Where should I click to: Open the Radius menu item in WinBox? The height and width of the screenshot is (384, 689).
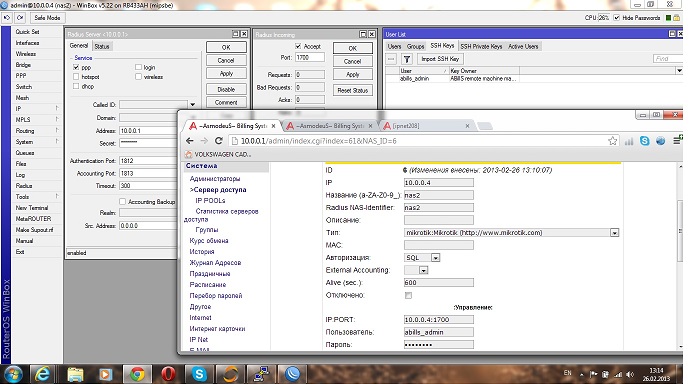click(x=24, y=185)
